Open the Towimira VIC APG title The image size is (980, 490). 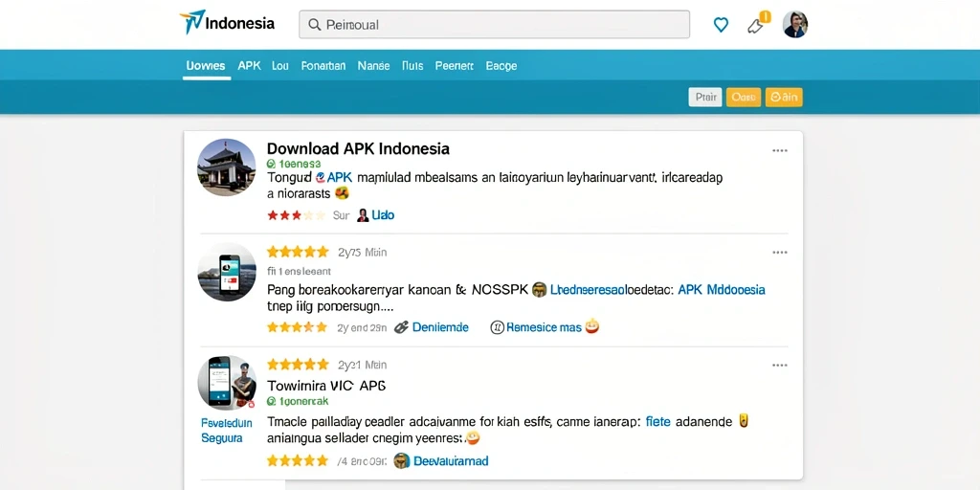tap(326, 386)
